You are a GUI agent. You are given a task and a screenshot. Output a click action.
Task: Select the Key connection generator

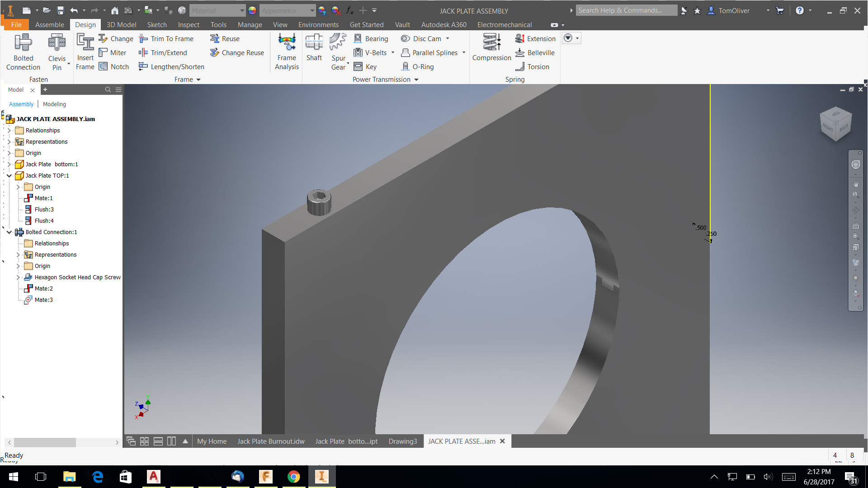[x=365, y=67]
